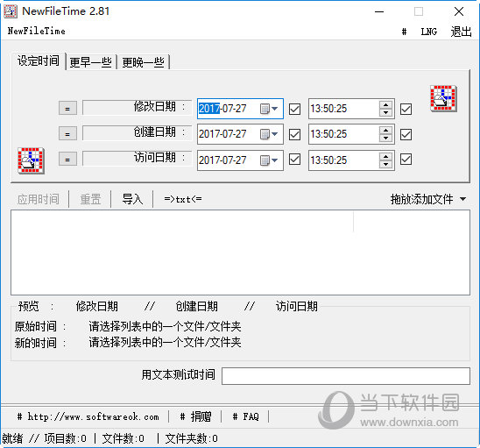
Task: Decrease 修改日期 time with down arrow
Action: pyautogui.click(x=385, y=112)
